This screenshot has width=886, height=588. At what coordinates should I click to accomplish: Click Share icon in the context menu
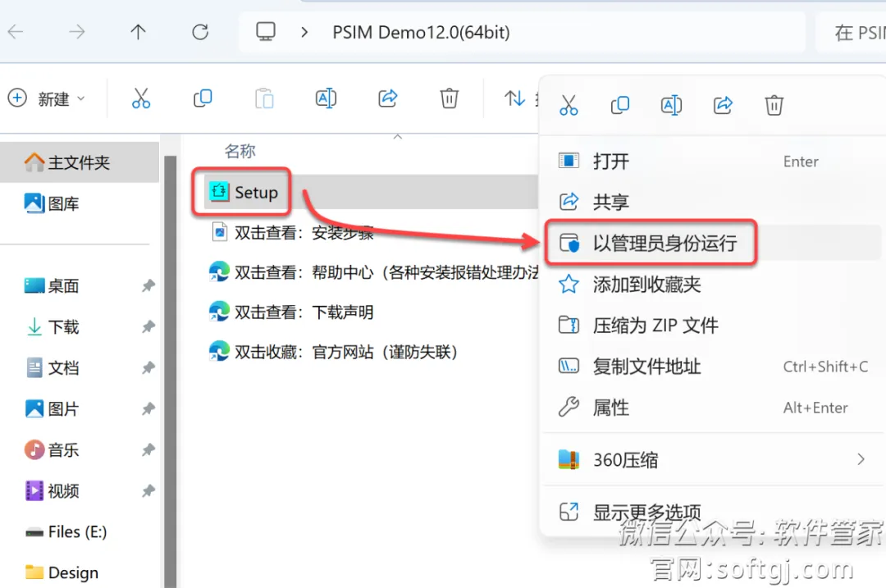(x=723, y=105)
